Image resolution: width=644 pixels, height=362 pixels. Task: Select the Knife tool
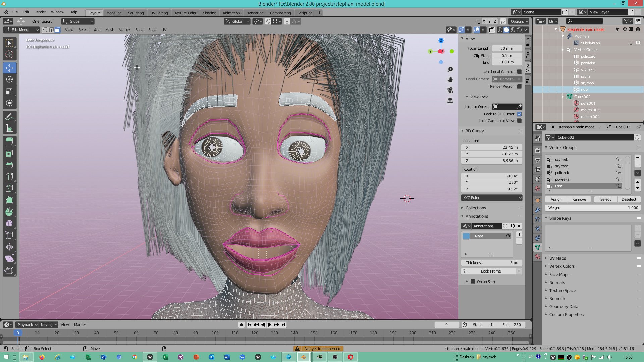click(x=9, y=188)
